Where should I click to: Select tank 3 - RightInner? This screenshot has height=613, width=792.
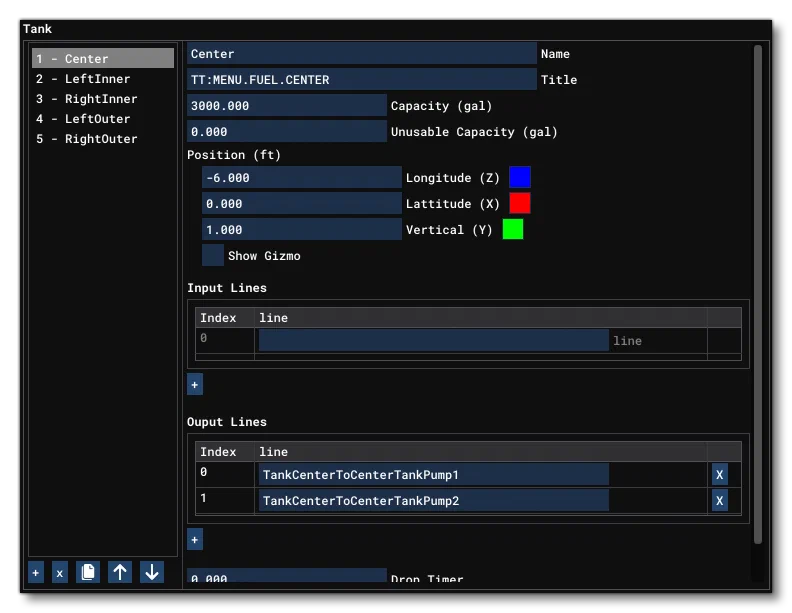(x=103, y=99)
